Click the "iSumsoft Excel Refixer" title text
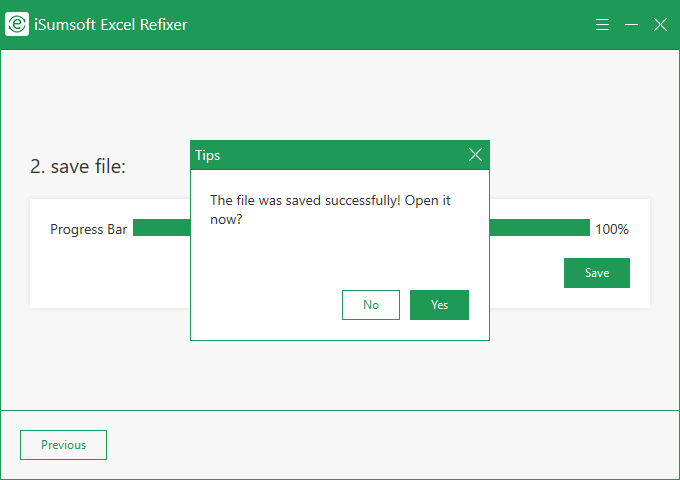The height and width of the screenshot is (480, 680). (112, 25)
